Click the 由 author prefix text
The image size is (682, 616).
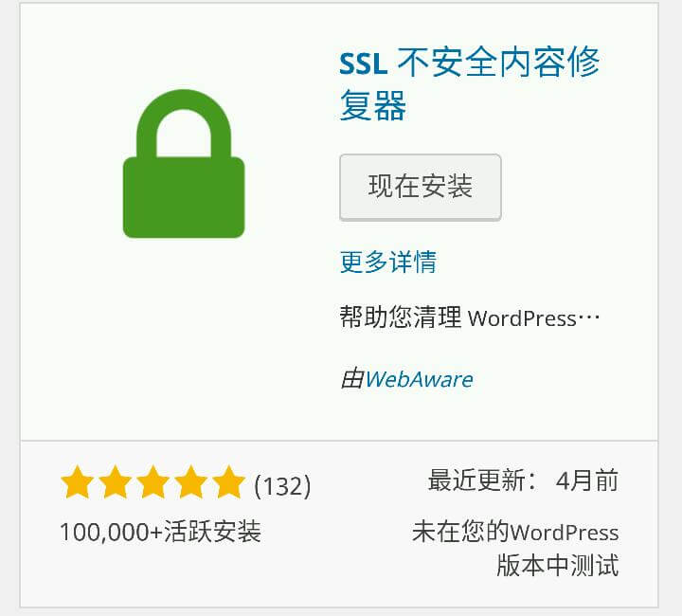tap(351, 379)
